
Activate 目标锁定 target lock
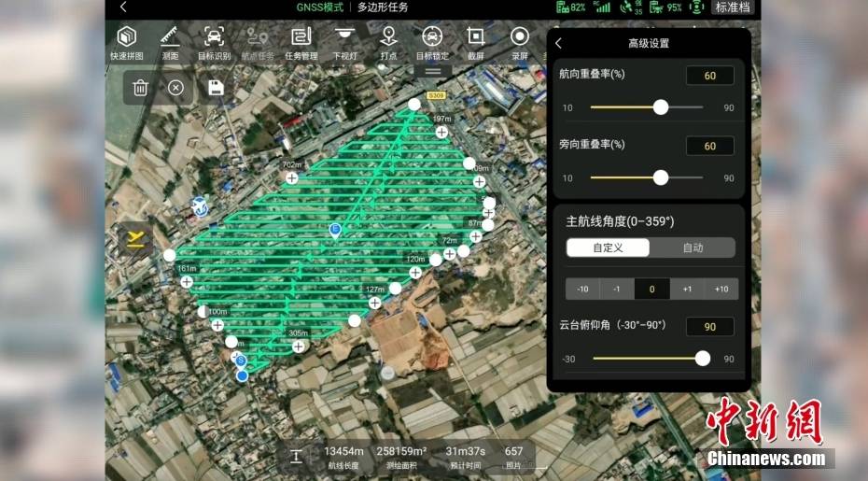432,43
